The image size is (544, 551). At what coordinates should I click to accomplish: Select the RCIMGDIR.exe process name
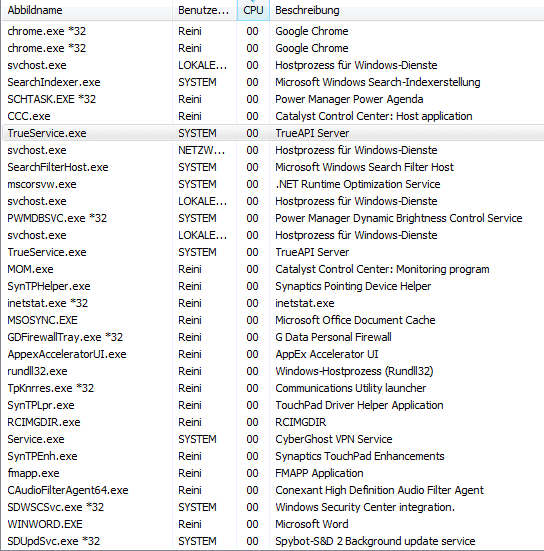point(44,422)
